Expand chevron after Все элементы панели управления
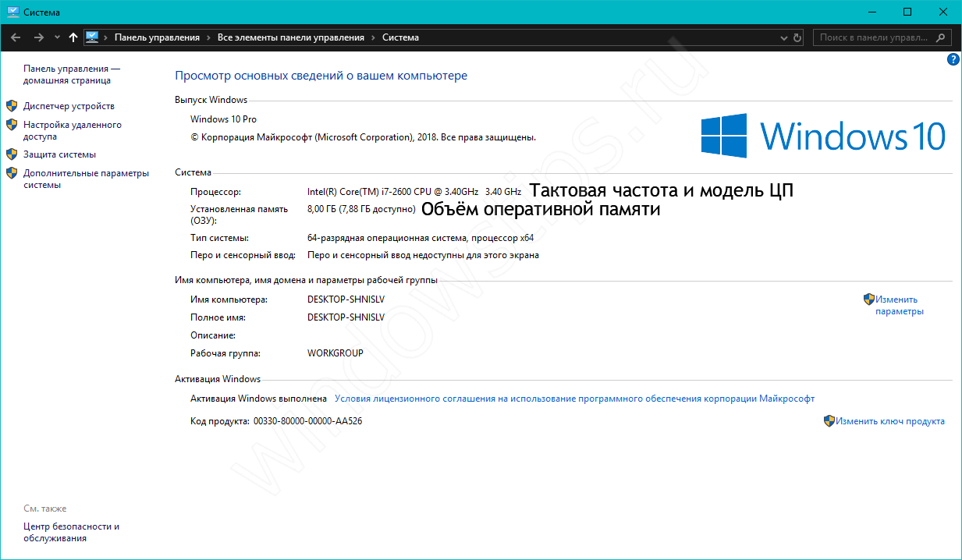 pos(373,37)
